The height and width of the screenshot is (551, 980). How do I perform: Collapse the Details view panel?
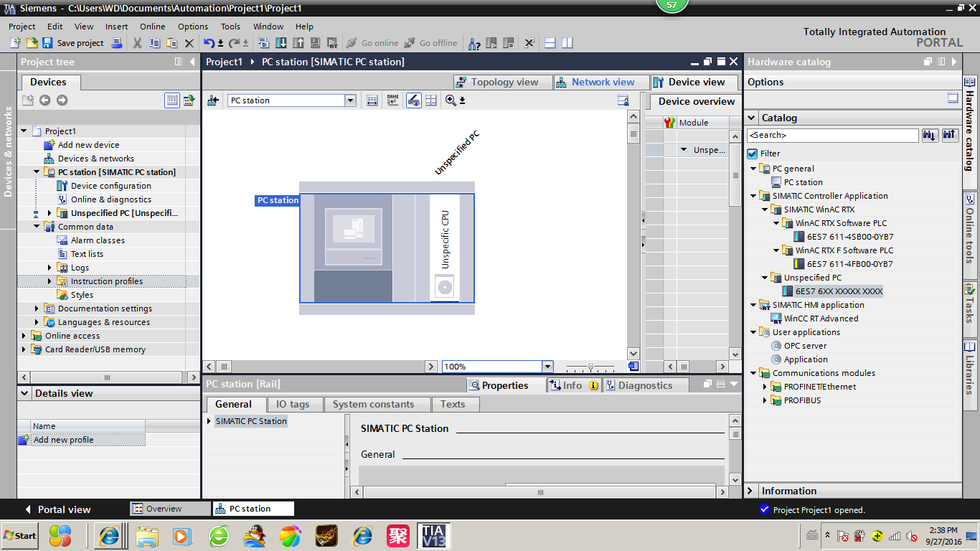[24, 393]
